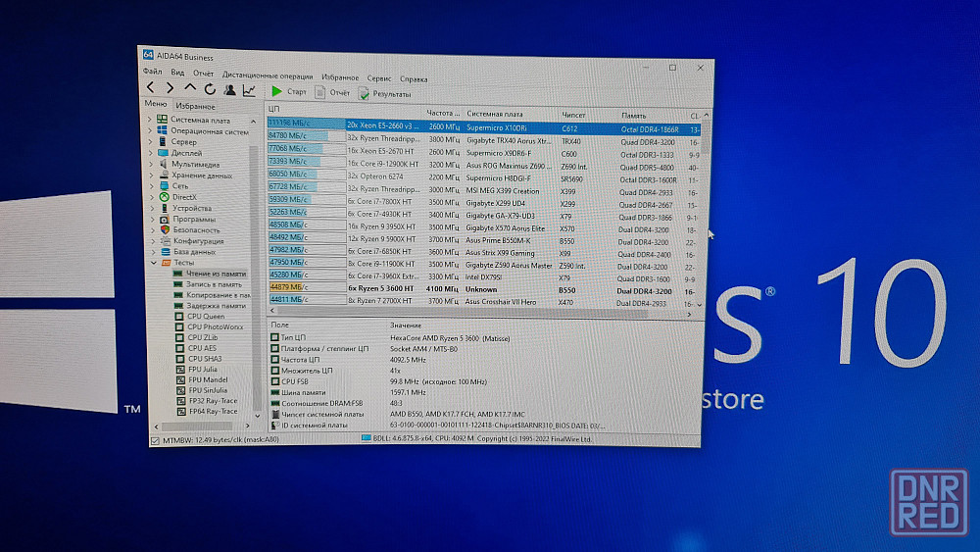Switch to the Меню tab

pos(156,104)
